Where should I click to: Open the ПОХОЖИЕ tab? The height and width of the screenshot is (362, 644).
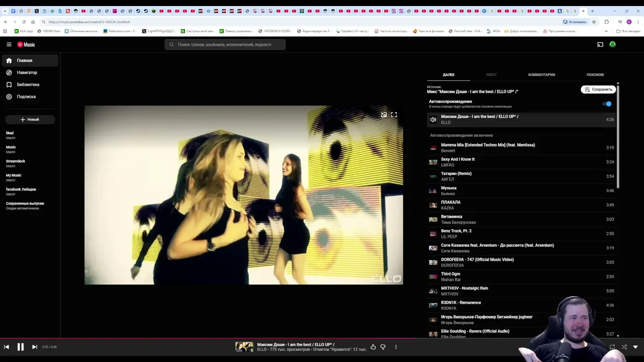click(x=595, y=75)
